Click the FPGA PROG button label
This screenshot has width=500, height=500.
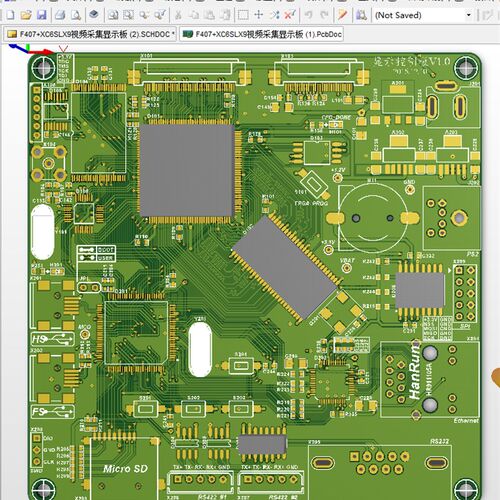coord(311,203)
